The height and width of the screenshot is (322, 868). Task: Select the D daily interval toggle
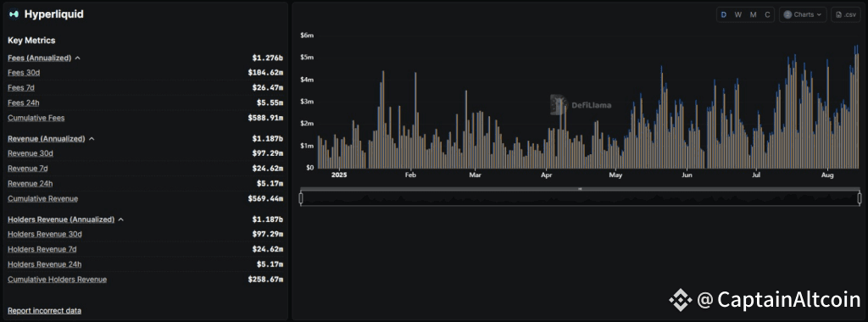pos(724,15)
